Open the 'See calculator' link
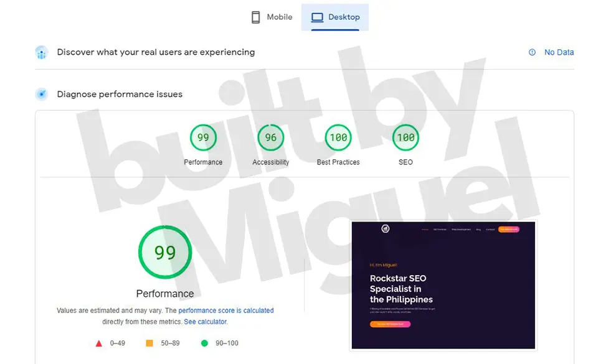This screenshot has width=616, height=364. click(206, 322)
